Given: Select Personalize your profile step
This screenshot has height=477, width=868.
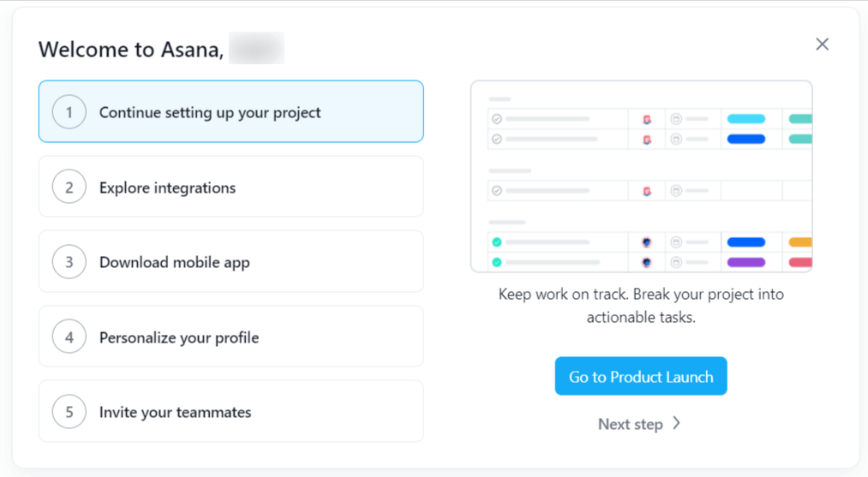Looking at the screenshot, I should 179,337.
